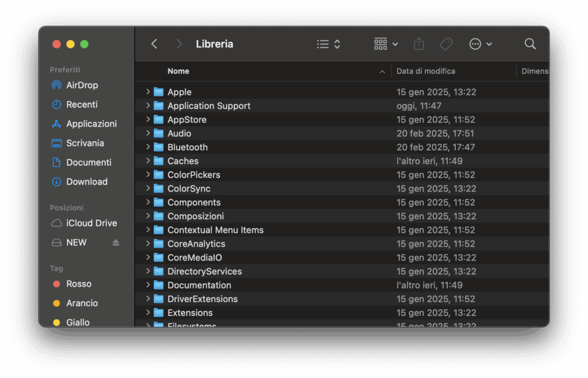Expand the Components folder
Image resolution: width=588 pixels, height=378 pixels.
148,202
